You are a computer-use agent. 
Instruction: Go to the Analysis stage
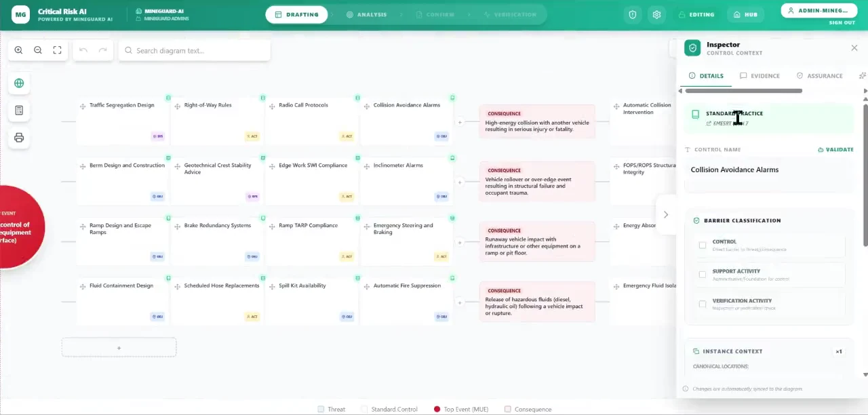coord(366,14)
